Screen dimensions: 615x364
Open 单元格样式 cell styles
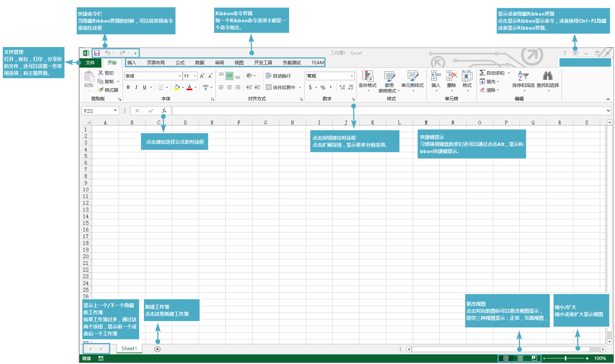pos(413,81)
